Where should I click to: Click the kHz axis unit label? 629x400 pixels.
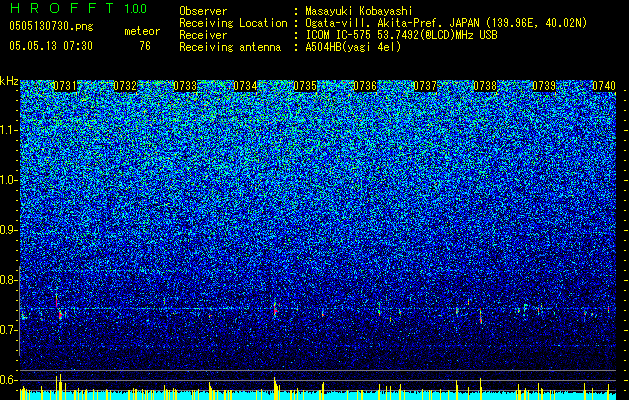pos(9,81)
